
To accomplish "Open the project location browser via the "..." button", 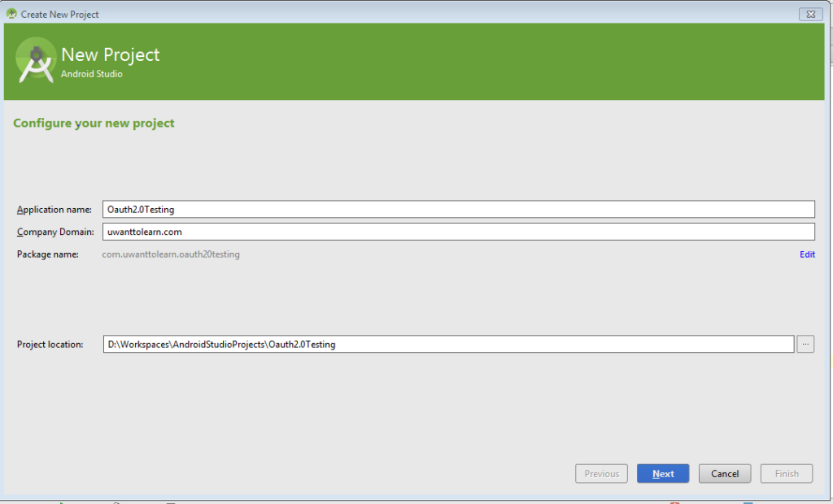I will [x=805, y=344].
